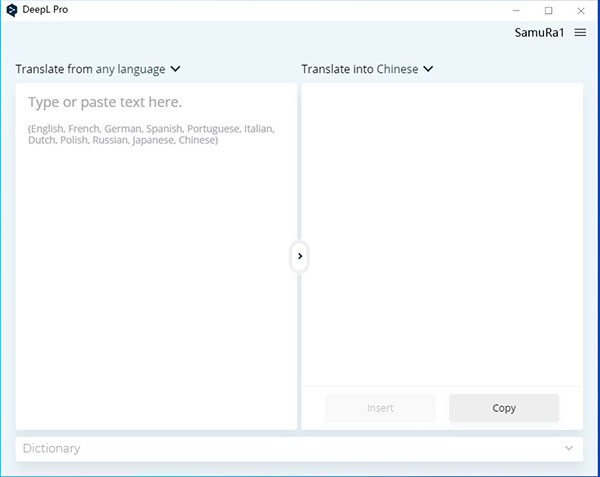Viewport: 600px width, 477px height.
Task: Close the DeepL Pro window
Action: pos(581,10)
